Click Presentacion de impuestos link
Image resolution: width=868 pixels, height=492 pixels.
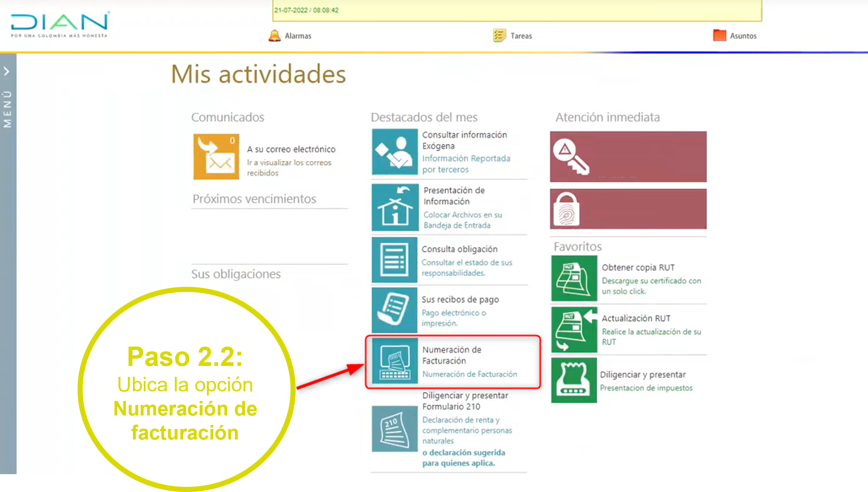[646, 388]
